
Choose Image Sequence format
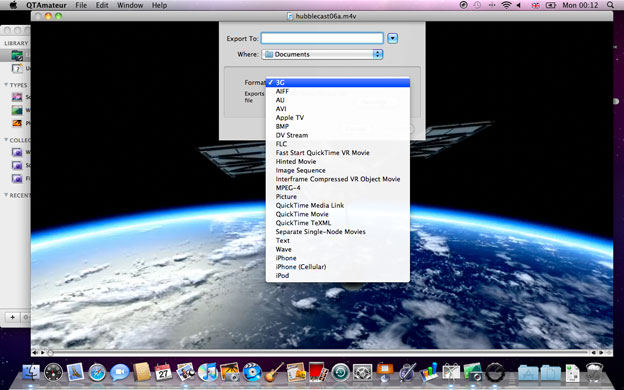tap(338, 170)
